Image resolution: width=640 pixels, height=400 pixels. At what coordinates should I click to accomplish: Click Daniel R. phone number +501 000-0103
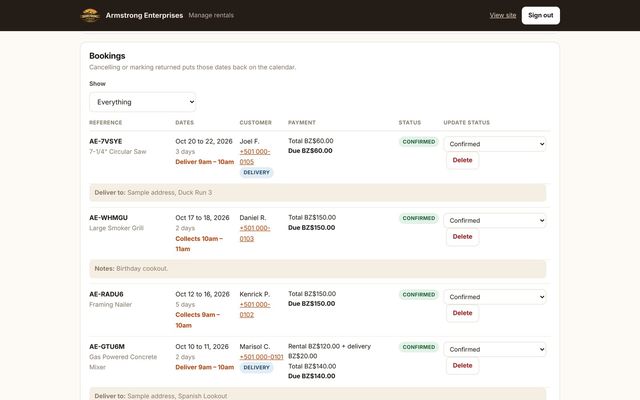[255, 233]
